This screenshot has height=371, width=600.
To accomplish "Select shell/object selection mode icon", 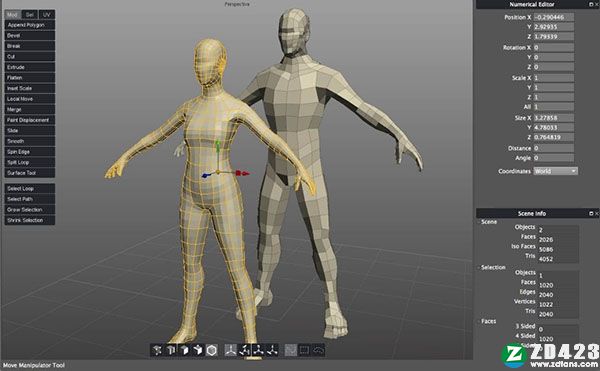I will (198, 350).
